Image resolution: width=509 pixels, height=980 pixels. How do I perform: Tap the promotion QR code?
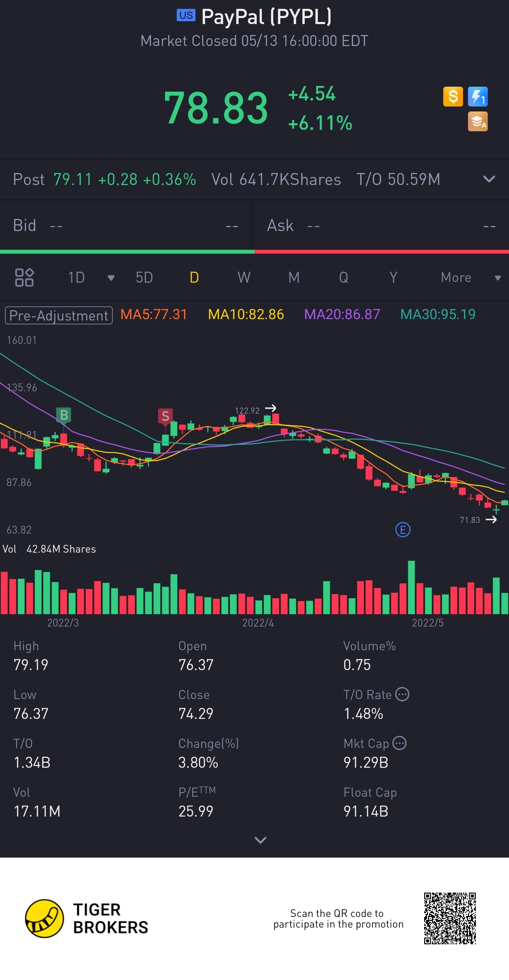point(450,918)
